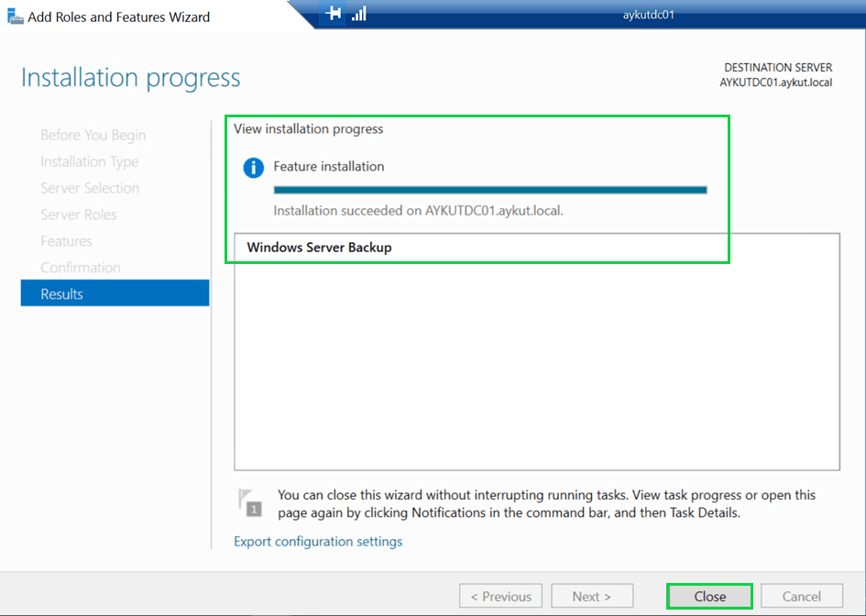Open the Installation Type step
866x616 pixels.
pos(89,161)
